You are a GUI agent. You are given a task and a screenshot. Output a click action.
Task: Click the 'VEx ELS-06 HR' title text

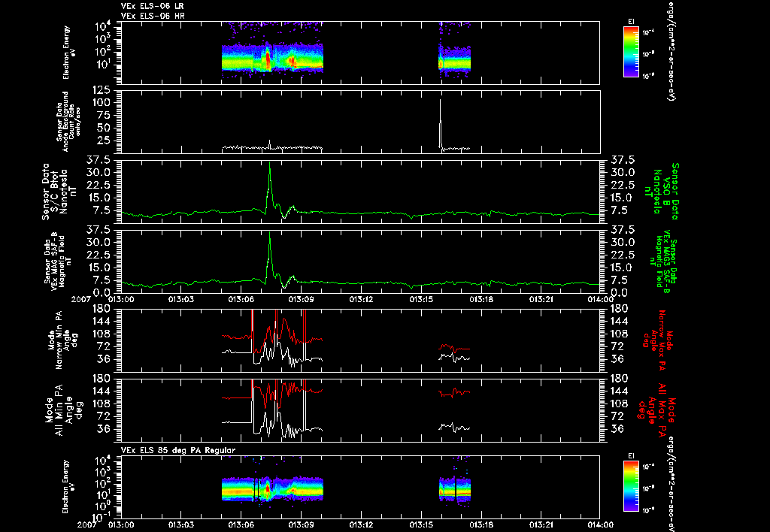tap(153, 16)
